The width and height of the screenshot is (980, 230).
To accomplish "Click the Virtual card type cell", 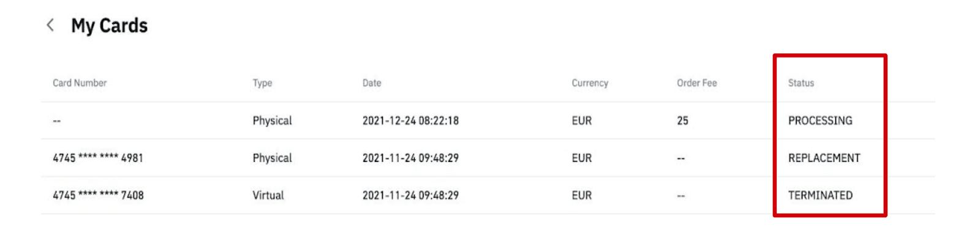I will (268, 195).
